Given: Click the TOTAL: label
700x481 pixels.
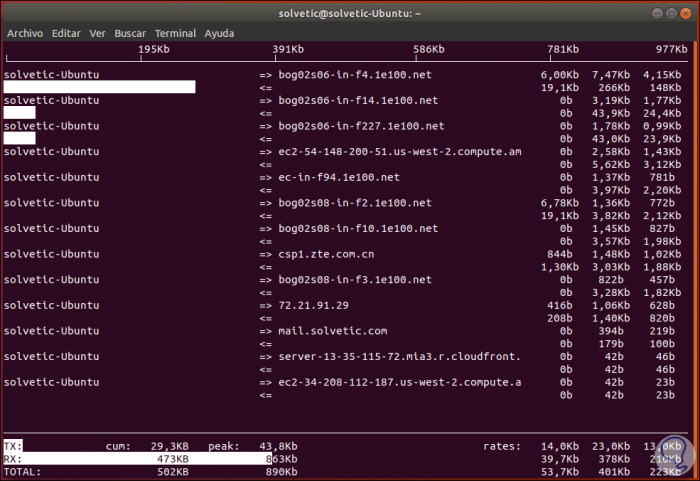Looking at the screenshot, I should pos(22,472).
